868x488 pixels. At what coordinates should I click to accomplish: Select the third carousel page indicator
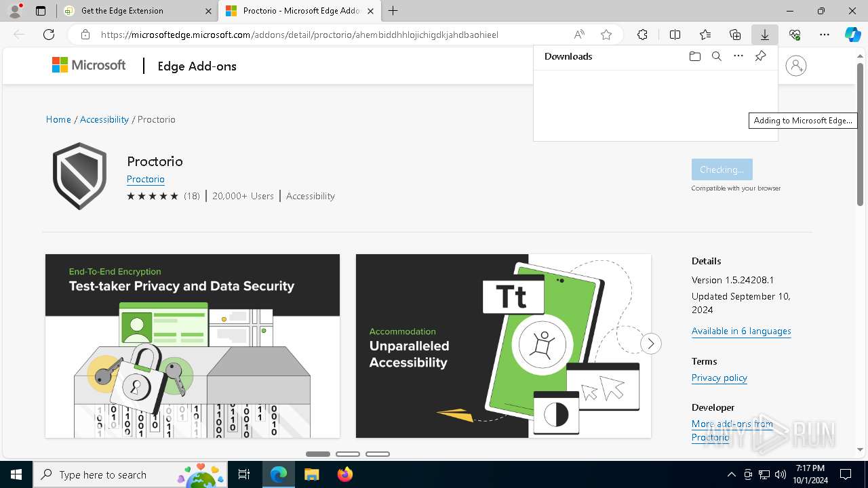click(x=378, y=454)
